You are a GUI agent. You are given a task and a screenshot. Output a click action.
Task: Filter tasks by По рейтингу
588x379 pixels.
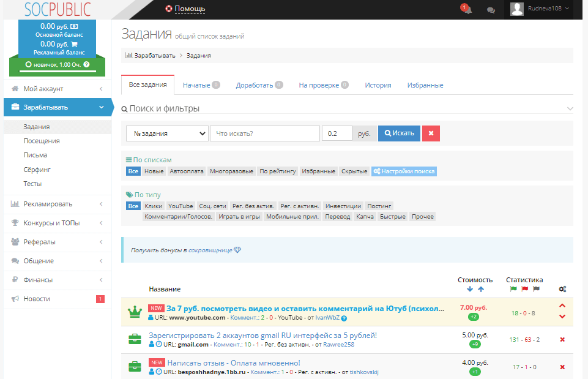[278, 171]
